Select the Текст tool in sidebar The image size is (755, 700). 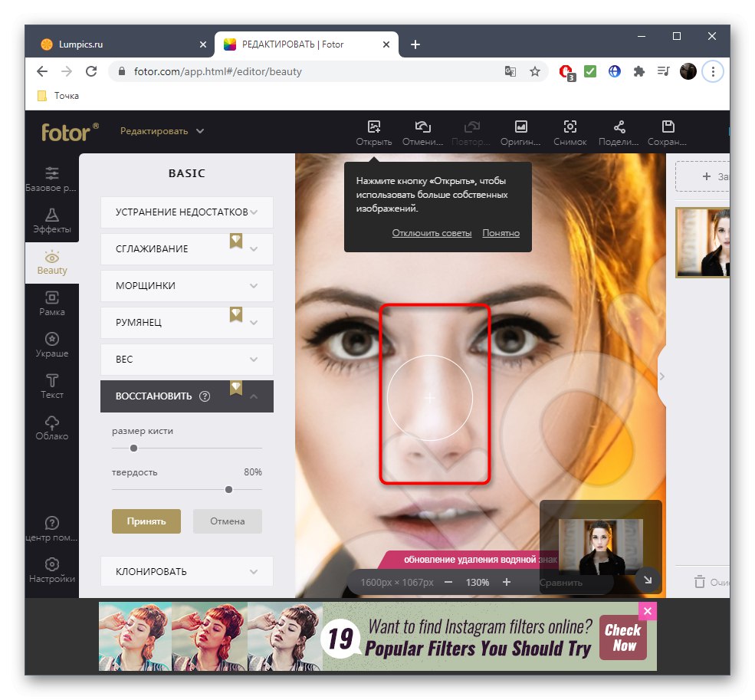[51, 386]
